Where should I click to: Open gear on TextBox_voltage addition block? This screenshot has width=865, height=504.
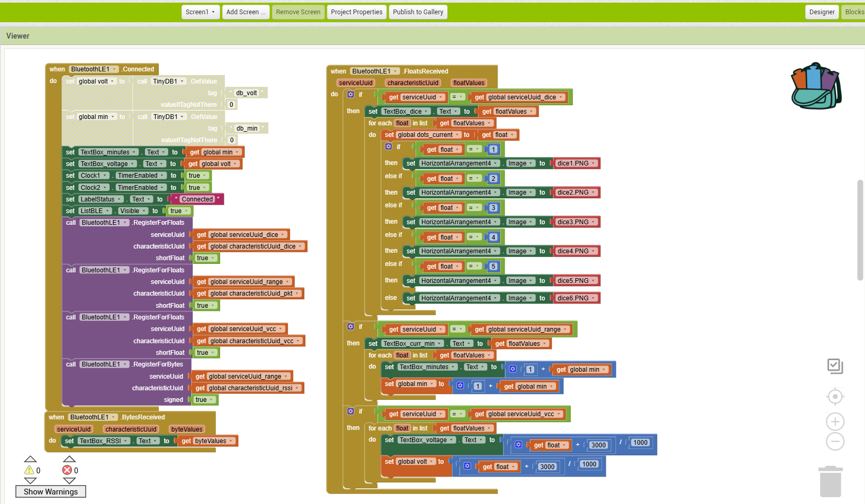pos(518,445)
